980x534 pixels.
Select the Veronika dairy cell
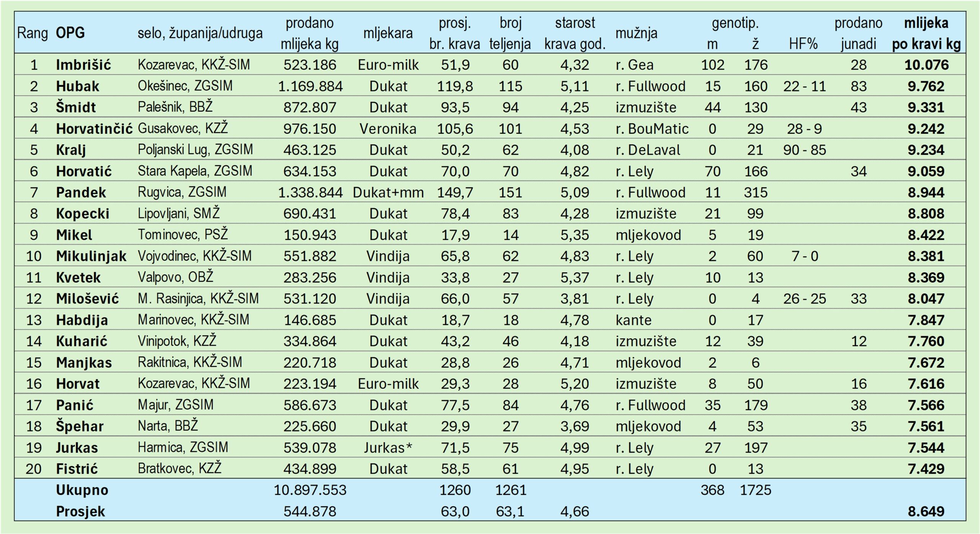pos(388,129)
